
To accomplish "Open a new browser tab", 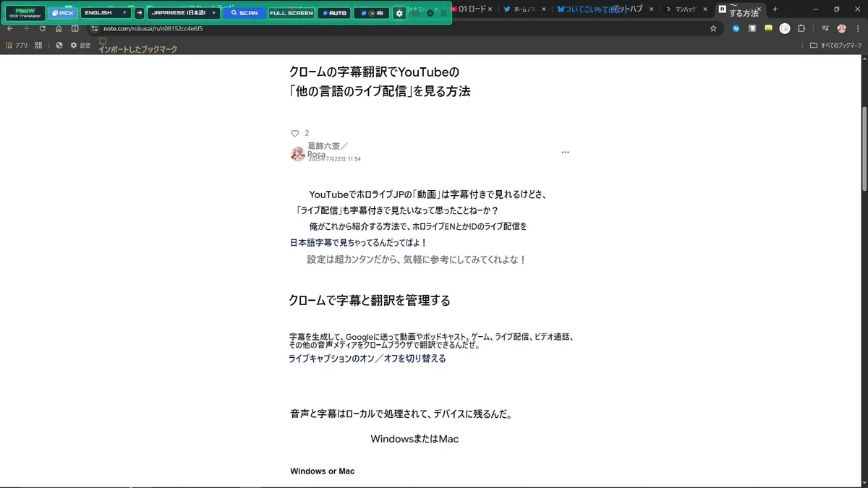I will point(775,9).
